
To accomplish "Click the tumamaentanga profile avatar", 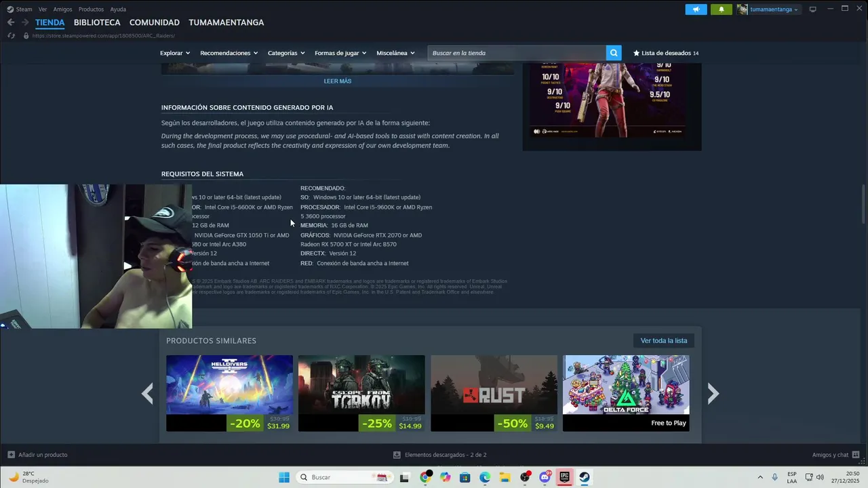I will tap(743, 9).
